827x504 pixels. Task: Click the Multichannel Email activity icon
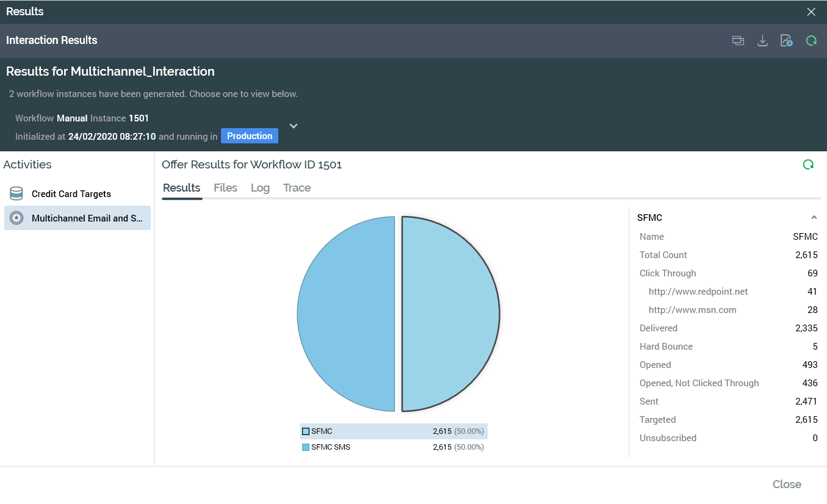point(16,218)
